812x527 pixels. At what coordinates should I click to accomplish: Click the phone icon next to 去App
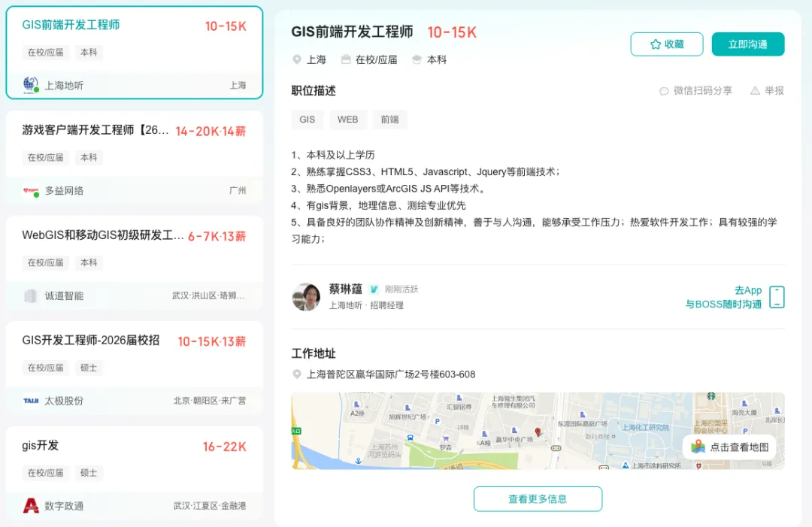pos(776,298)
